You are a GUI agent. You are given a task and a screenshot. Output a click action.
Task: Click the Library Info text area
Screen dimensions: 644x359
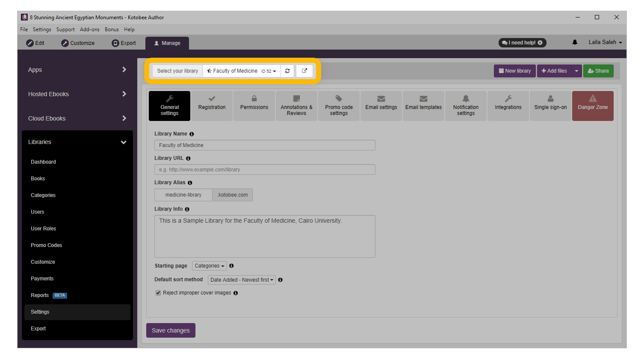[x=265, y=236]
